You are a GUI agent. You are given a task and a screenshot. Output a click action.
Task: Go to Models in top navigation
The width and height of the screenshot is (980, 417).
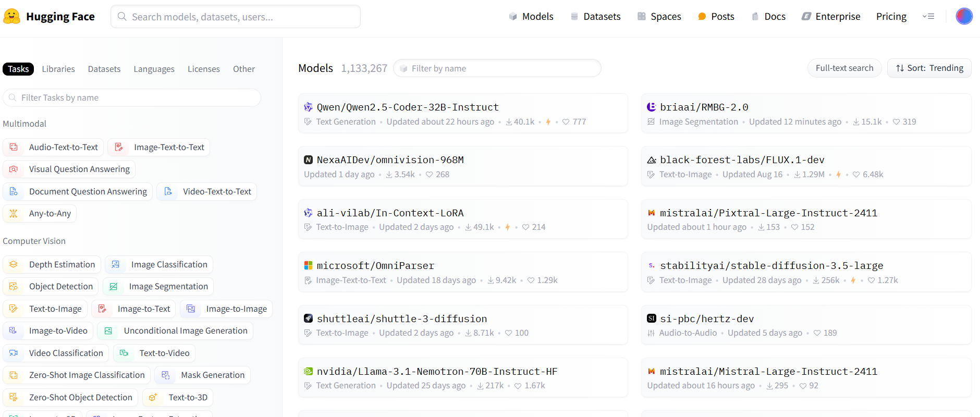click(531, 17)
